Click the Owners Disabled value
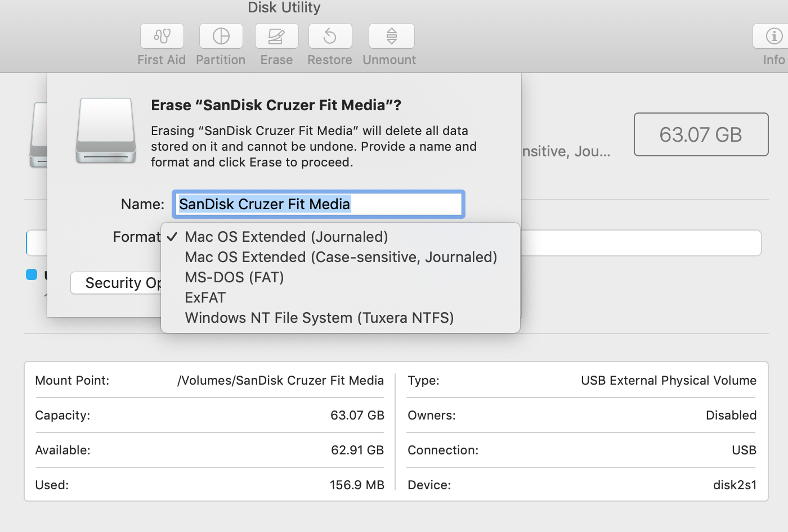788x532 pixels. coord(731,416)
